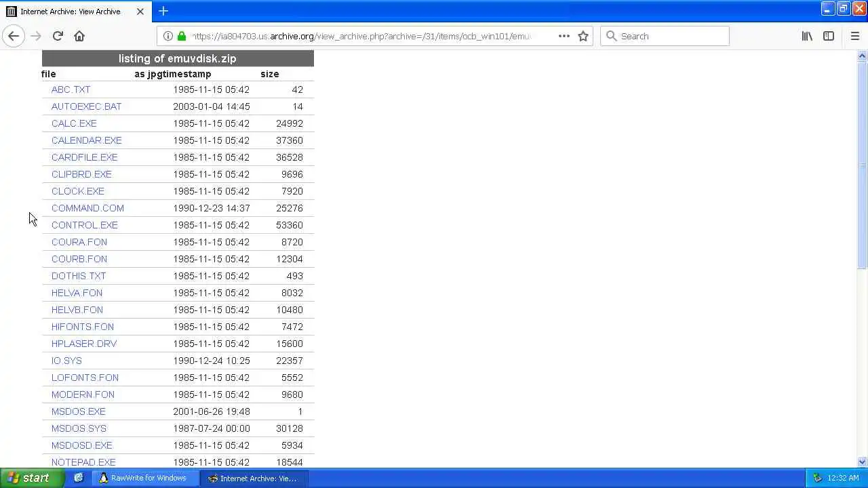Click the quick launch icon beside start
Viewport: 868px width, 488px height.
tap(79, 478)
